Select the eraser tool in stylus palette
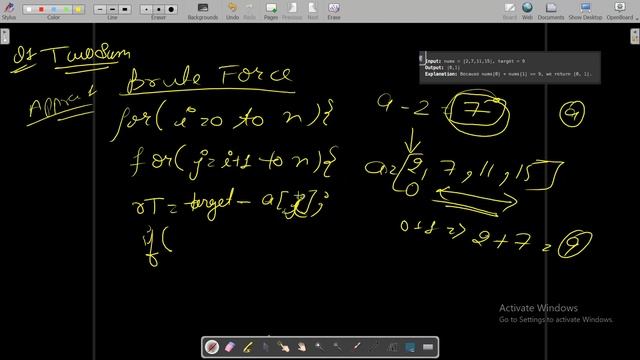The width and height of the screenshot is (640, 360). [x=230, y=347]
